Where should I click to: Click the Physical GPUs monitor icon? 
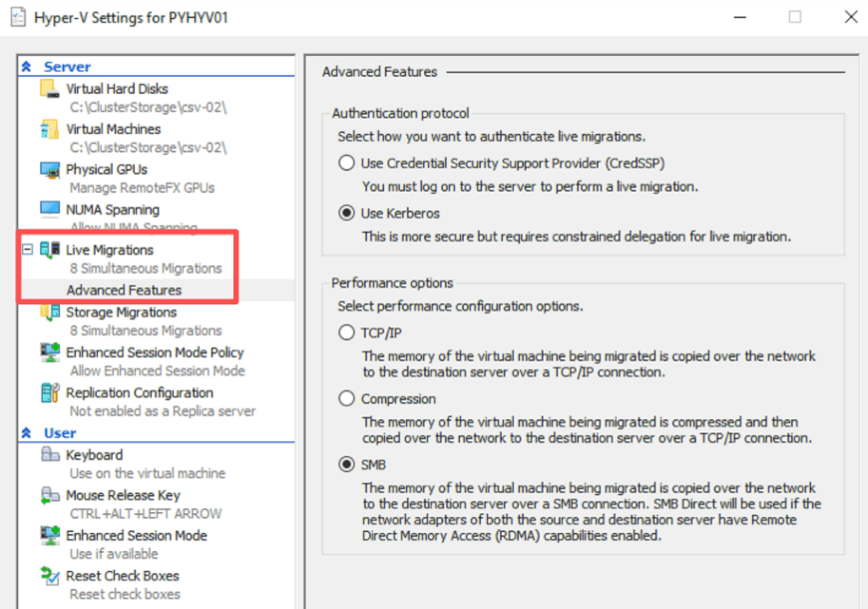coord(49,170)
